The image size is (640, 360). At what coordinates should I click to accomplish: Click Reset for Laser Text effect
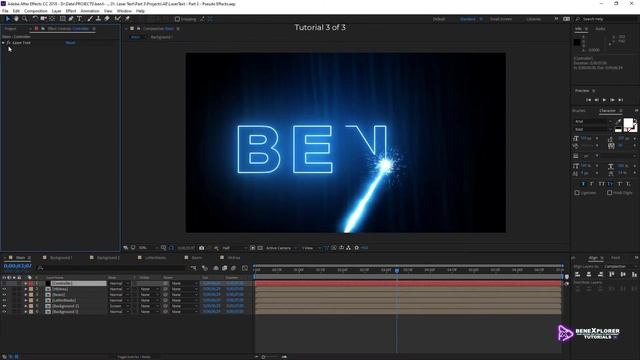(70, 42)
